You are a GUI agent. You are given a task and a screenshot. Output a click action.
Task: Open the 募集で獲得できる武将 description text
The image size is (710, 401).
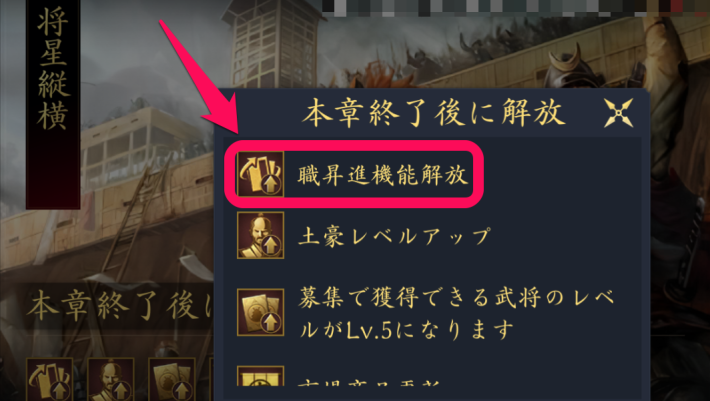point(456,313)
